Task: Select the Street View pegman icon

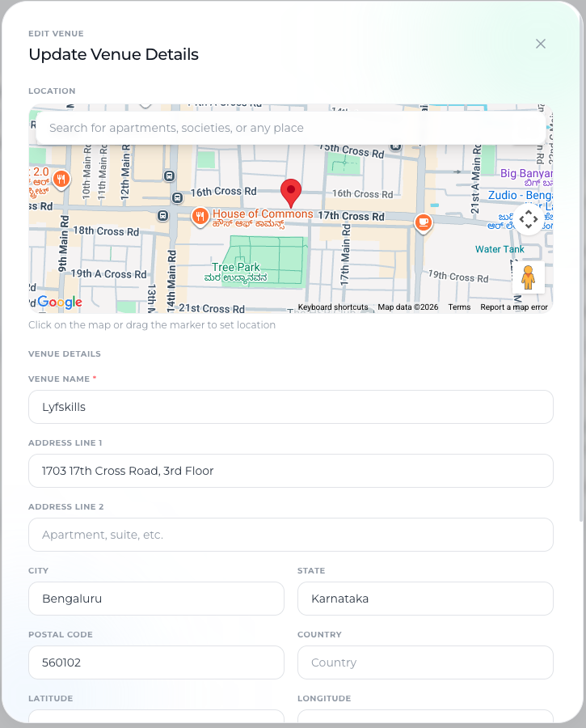Action: click(528, 277)
